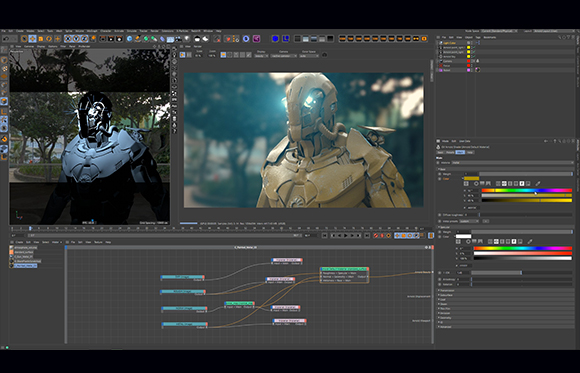
Task: Select the Rotate tool in top toolbar
Action: (49, 38)
